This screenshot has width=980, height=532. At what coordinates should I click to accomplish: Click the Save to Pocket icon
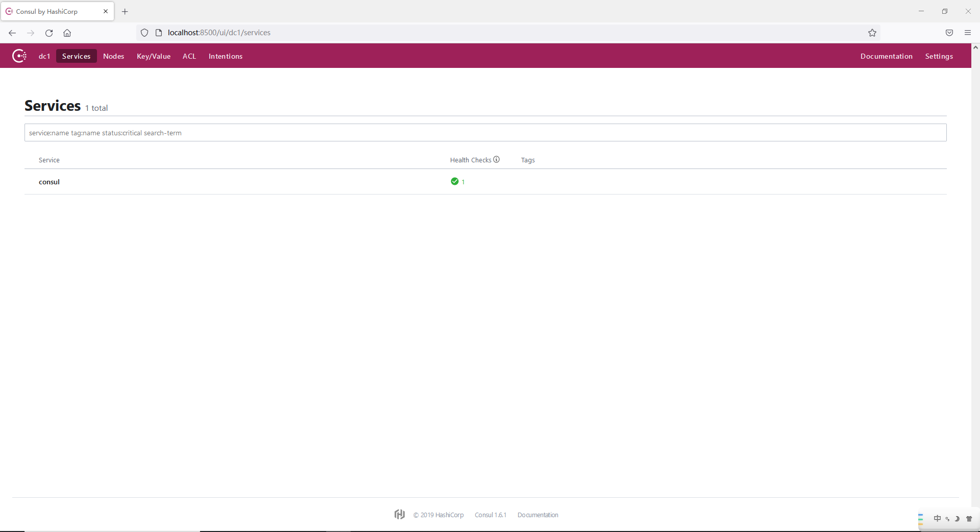[949, 33]
